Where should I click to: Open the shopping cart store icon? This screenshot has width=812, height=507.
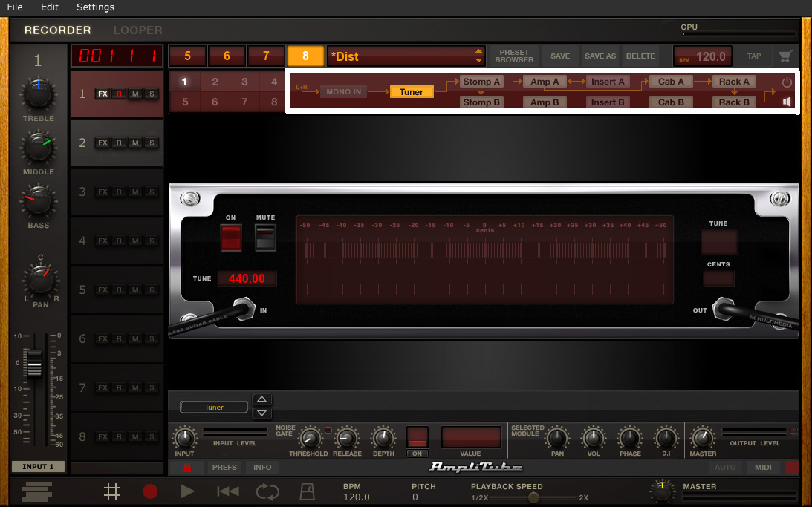tap(785, 56)
